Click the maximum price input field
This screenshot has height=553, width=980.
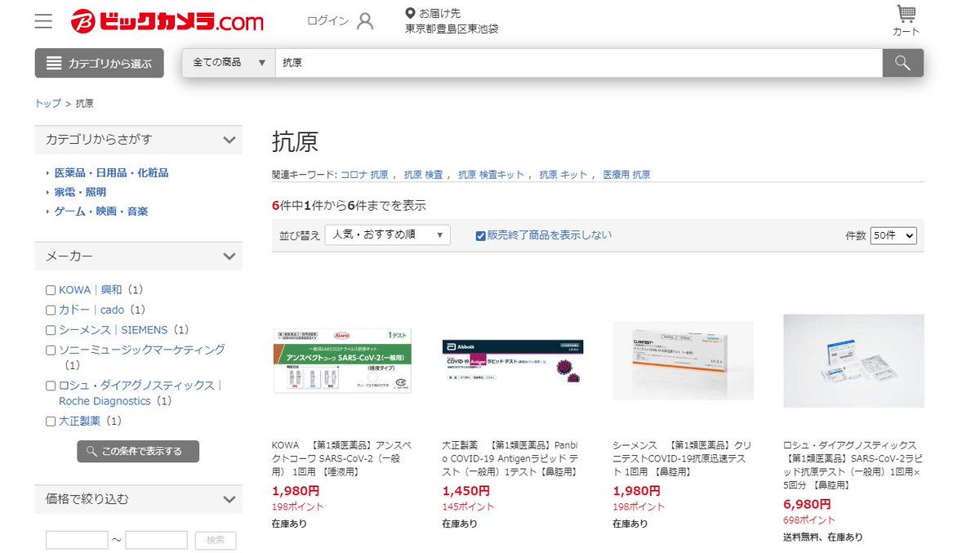(156, 540)
